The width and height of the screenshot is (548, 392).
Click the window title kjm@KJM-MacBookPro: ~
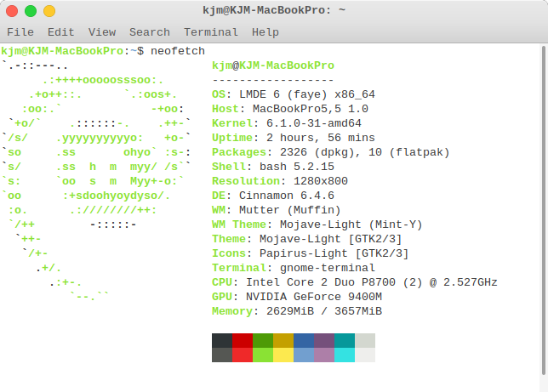[274, 10]
